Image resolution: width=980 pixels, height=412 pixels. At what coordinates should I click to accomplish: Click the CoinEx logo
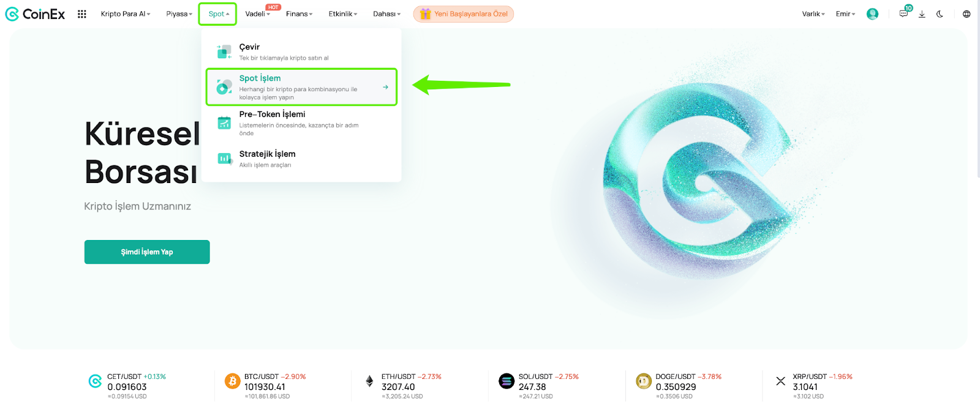(x=35, y=14)
